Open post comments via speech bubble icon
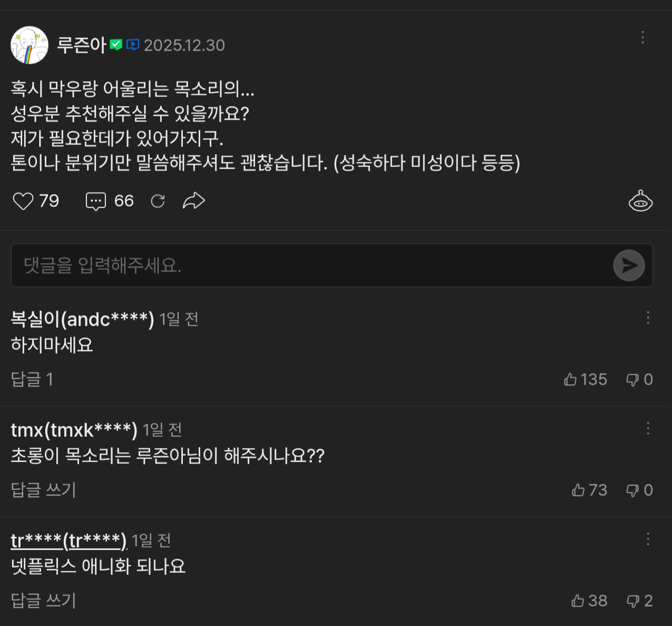Screen dimensions: 672x626 [x=96, y=201]
